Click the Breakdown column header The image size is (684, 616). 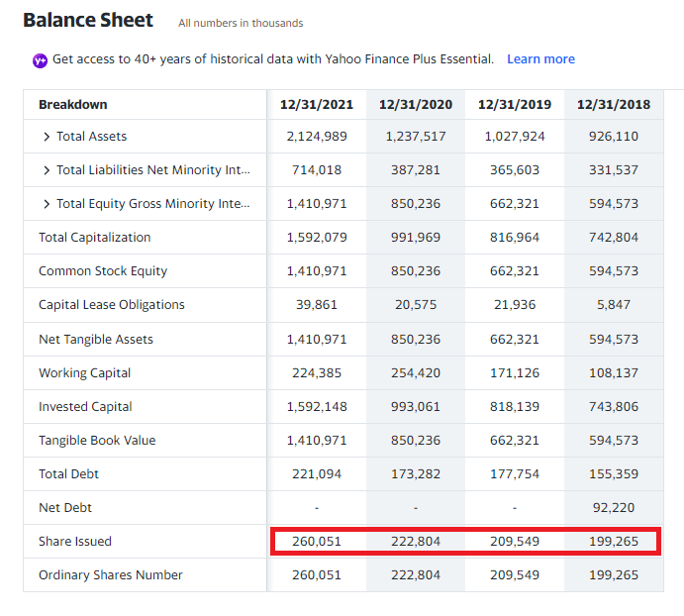[73, 105]
